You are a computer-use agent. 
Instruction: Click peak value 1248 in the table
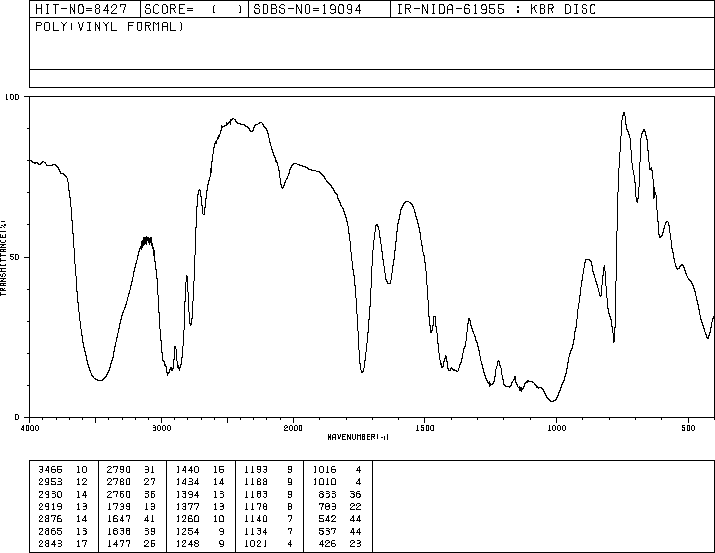point(187,544)
